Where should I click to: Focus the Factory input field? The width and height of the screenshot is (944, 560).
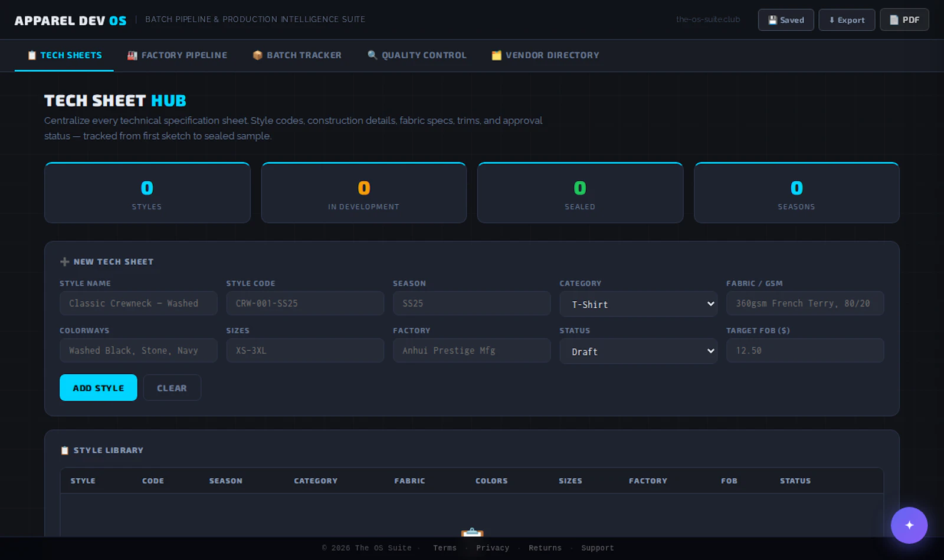(x=472, y=350)
